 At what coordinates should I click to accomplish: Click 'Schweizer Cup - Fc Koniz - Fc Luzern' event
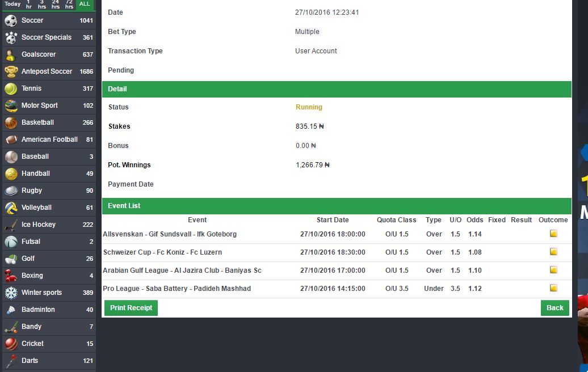tap(162, 252)
